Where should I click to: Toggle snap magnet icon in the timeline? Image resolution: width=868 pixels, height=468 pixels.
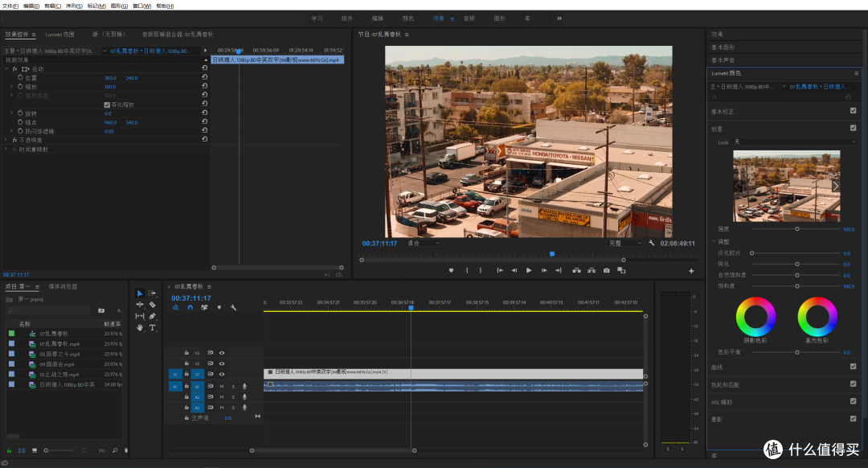(x=190, y=307)
